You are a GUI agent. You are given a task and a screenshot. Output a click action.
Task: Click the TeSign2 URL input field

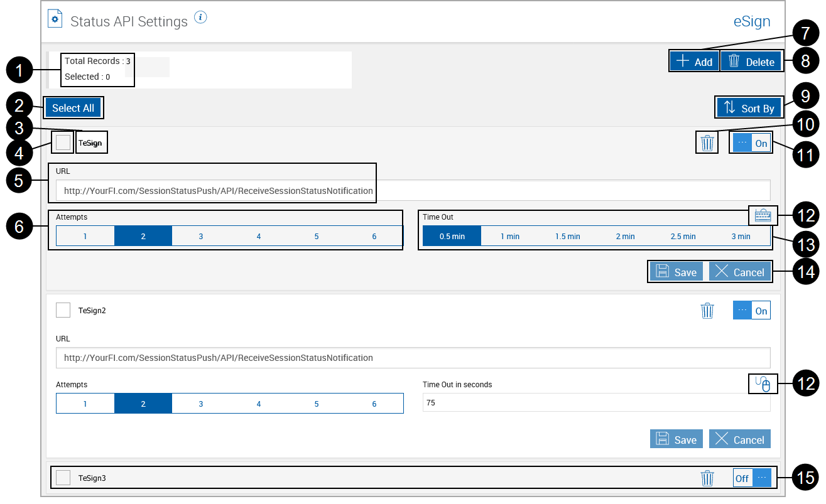(413, 358)
